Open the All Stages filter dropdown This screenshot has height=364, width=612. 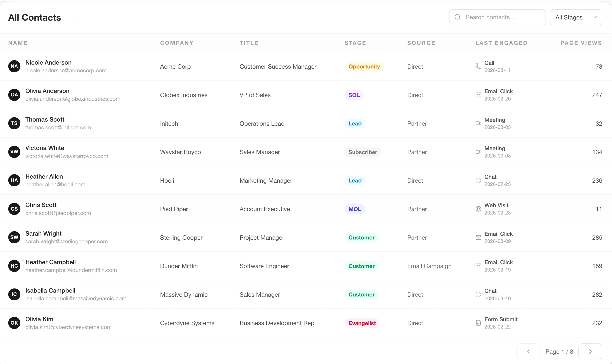[x=576, y=17]
